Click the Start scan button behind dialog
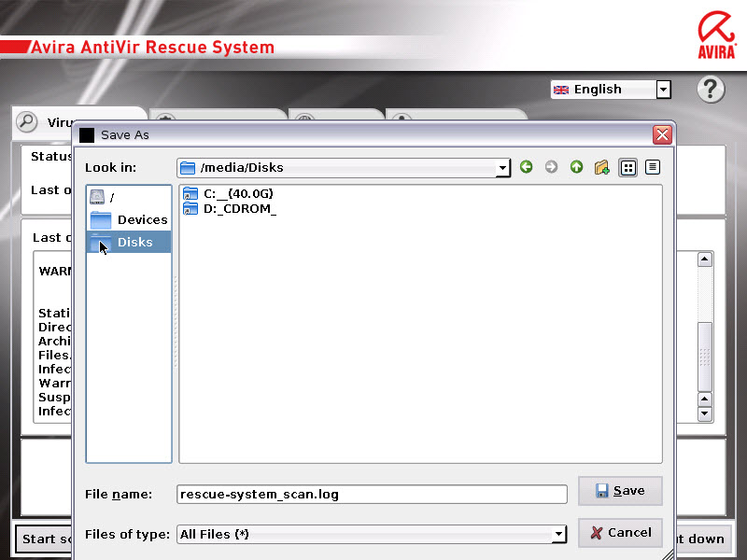Screen dimensions: 747x560 (x=44, y=539)
